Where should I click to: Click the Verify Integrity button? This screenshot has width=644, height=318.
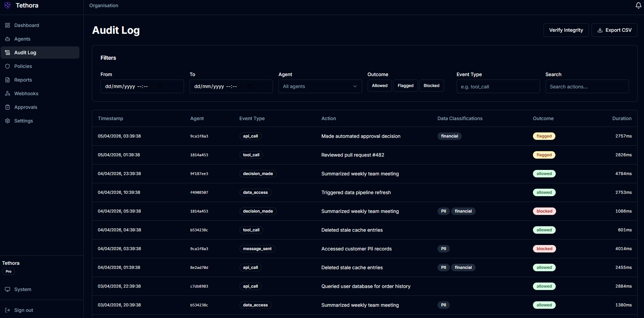(x=566, y=30)
